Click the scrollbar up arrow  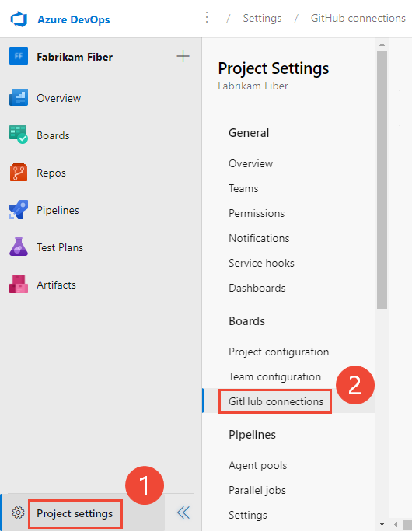tap(382, 44)
